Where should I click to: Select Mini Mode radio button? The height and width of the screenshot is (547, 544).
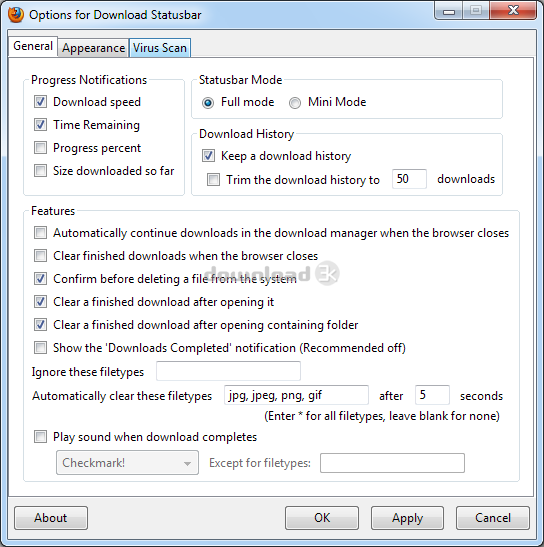click(x=295, y=103)
